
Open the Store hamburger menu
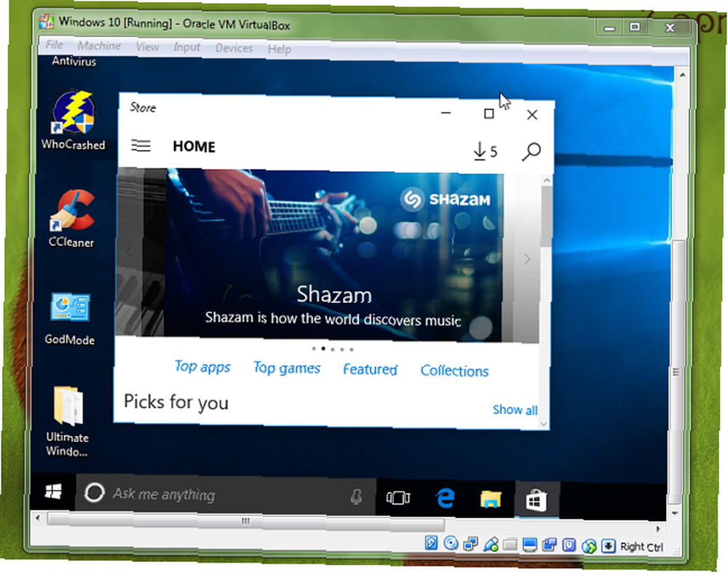click(x=141, y=146)
